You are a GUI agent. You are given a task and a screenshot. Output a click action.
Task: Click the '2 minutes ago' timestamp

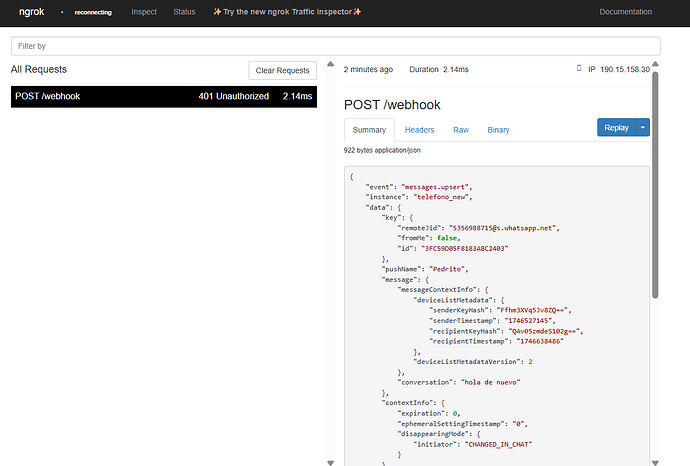click(x=368, y=70)
